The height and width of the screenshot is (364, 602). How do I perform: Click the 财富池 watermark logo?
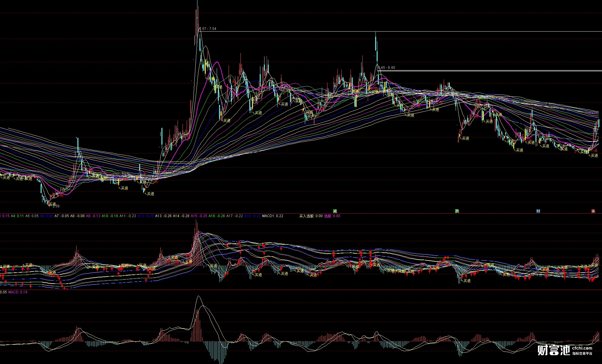[x=554, y=350]
